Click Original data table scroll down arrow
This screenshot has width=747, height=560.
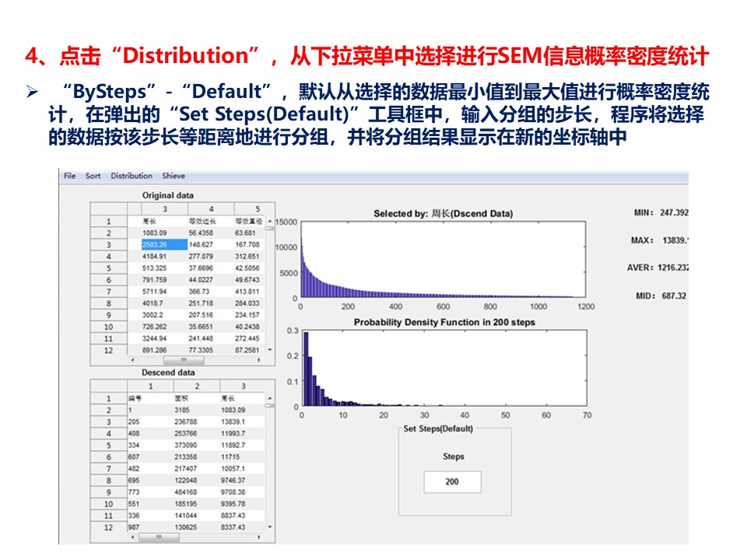pos(270,350)
